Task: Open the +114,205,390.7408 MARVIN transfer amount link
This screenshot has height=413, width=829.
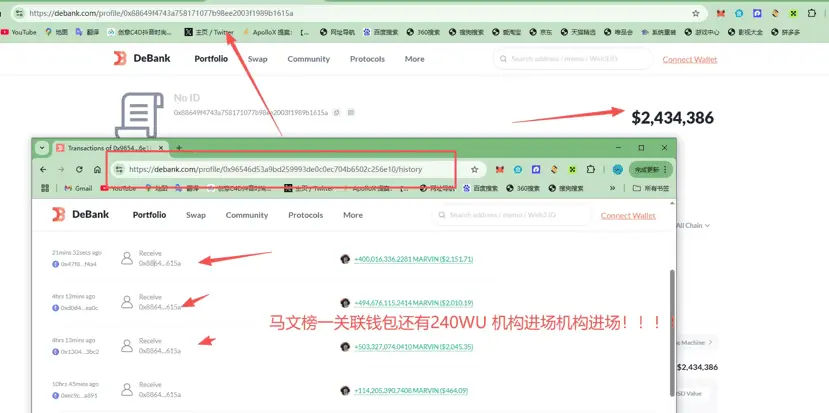Action: click(411, 391)
